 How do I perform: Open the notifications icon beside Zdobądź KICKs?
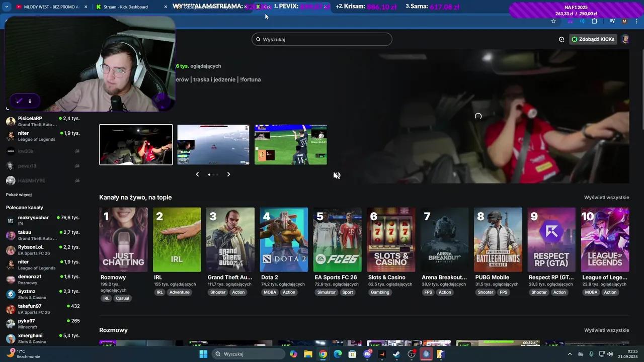(561, 39)
